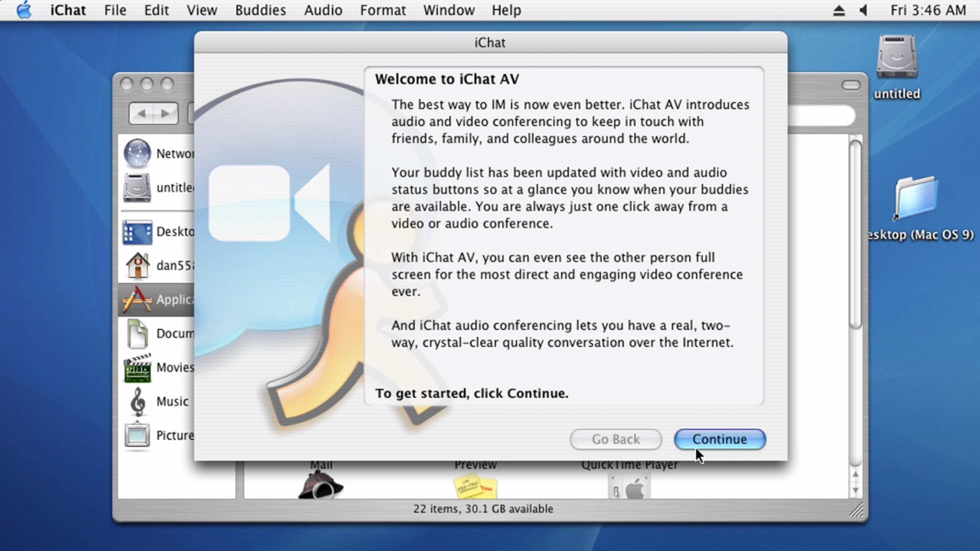Launch Preview from the Applications window
Viewport: 980px width, 551px height.
point(476,465)
